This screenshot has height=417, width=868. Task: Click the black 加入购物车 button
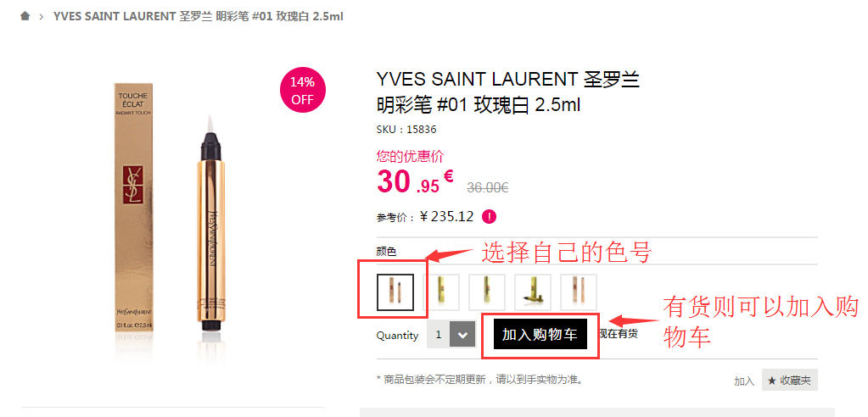click(x=540, y=334)
